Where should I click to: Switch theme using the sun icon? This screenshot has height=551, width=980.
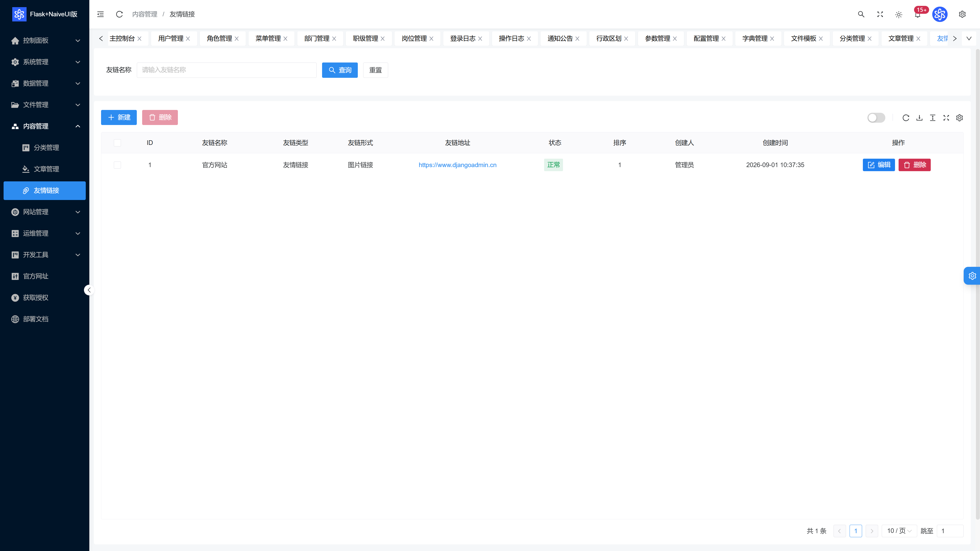[x=899, y=15]
